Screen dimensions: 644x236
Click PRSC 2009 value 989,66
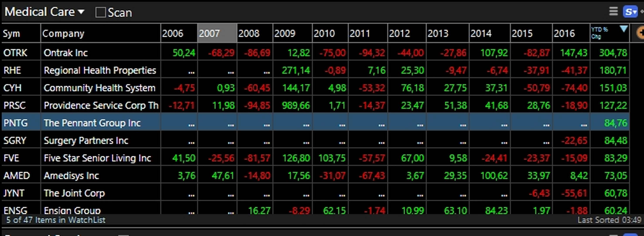(x=296, y=105)
